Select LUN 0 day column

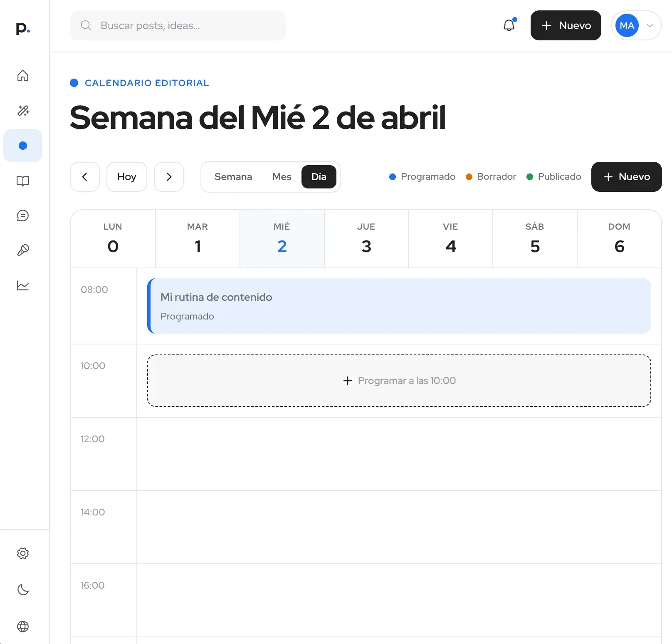113,239
